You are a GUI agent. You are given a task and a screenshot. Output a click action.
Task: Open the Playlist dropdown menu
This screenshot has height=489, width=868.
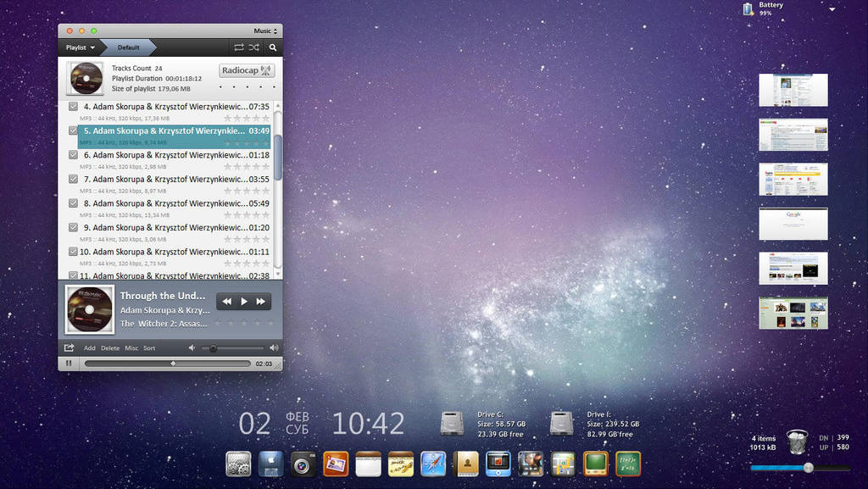click(81, 47)
